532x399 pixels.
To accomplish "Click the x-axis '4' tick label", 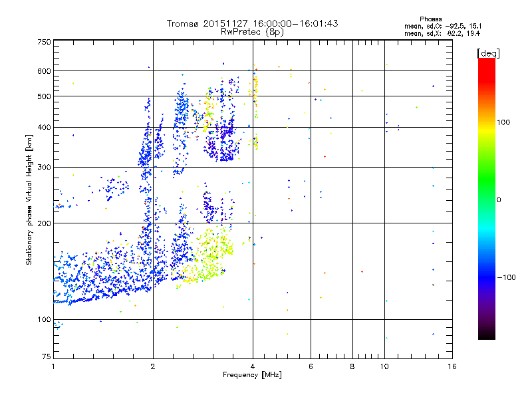I will pyautogui.click(x=253, y=366).
